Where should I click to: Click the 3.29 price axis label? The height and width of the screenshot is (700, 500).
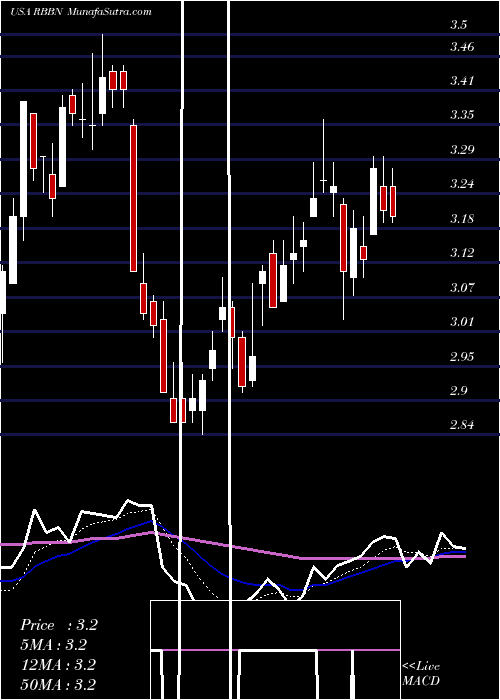pyautogui.click(x=462, y=150)
